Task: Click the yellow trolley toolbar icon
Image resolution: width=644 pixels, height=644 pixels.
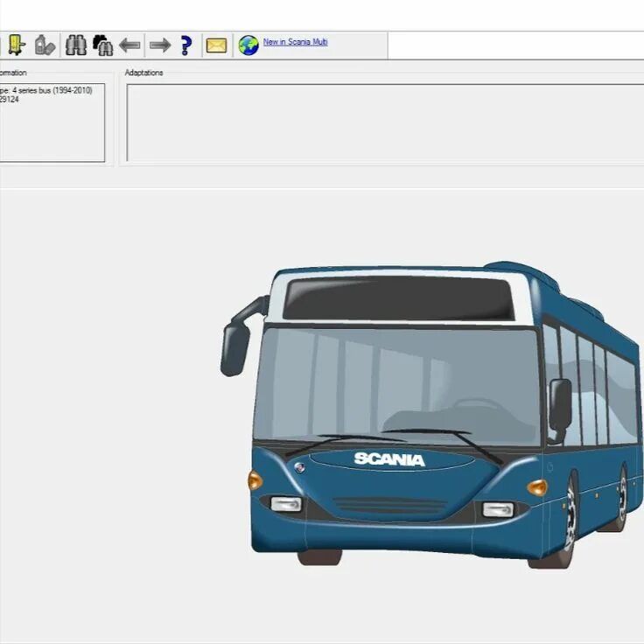Action: pyautogui.click(x=17, y=45)
